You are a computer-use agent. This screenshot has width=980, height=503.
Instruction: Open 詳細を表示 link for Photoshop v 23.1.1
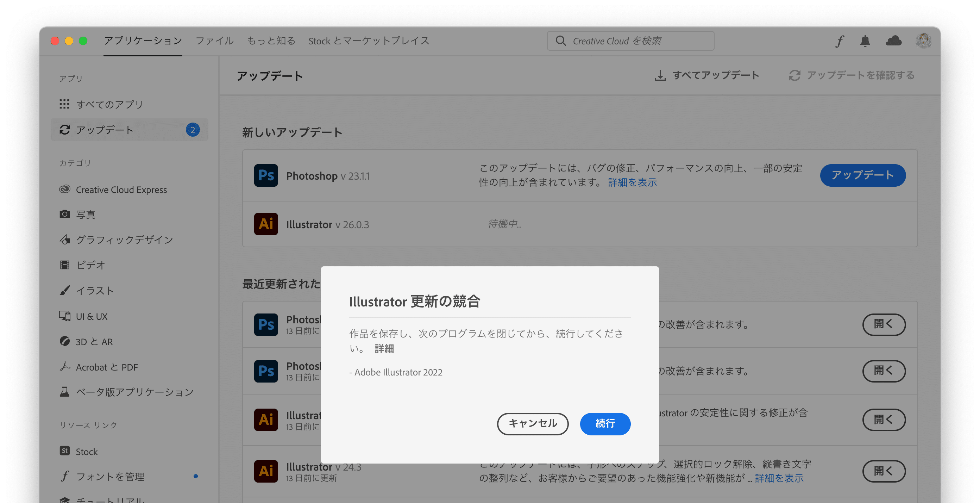coord(632,182)
